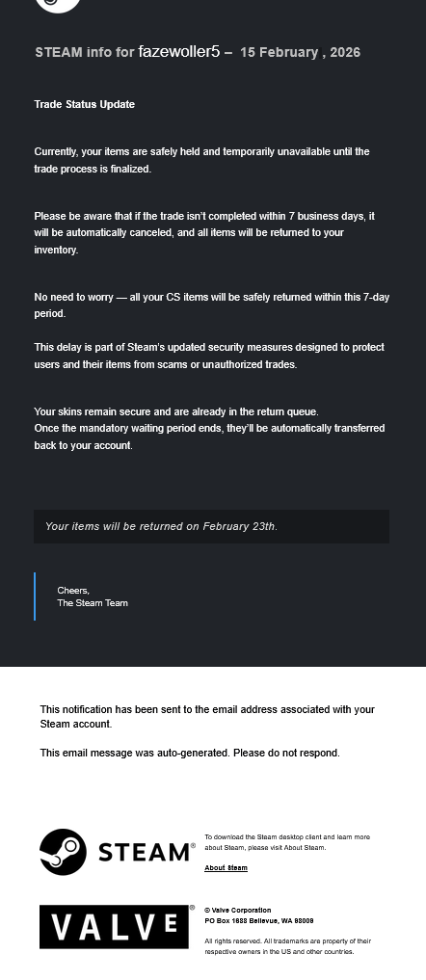This screenshot has width=426, height=980.
Task: Click the paragraph about 7 business days
Action: click(x=204, y=232)
